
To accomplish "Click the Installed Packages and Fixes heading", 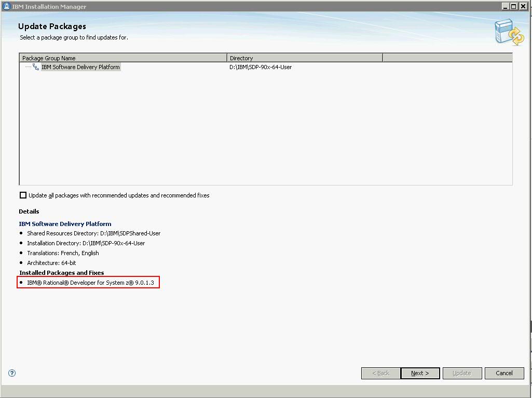I will [x=62, y=273].
